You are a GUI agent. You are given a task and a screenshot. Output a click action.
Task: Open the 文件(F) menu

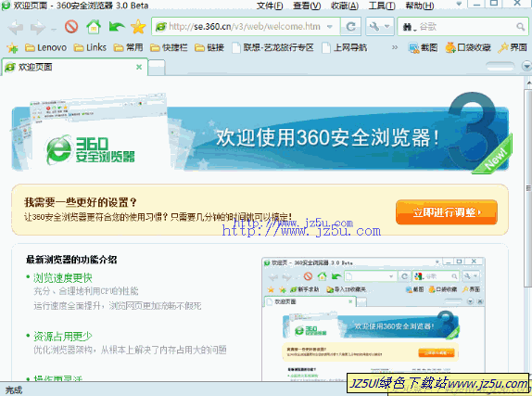[270, 6]
